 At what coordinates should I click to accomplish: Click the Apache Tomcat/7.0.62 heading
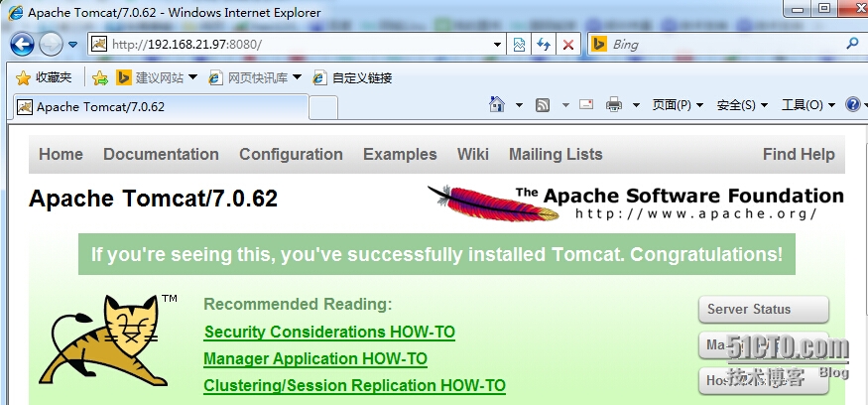click(154, 199)
